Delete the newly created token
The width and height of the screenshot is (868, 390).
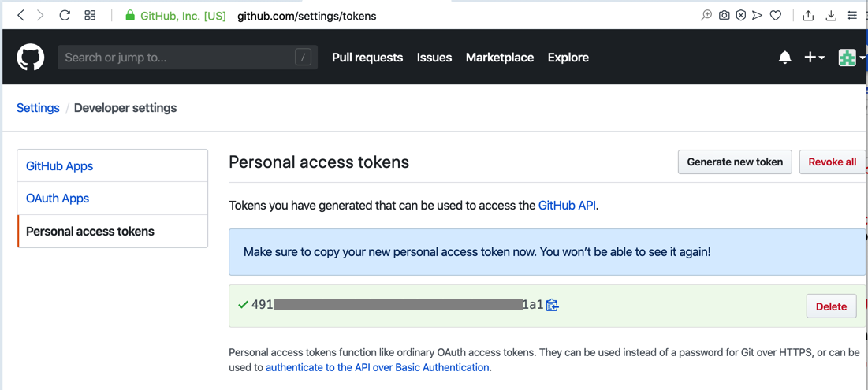(x=831, y=306)
